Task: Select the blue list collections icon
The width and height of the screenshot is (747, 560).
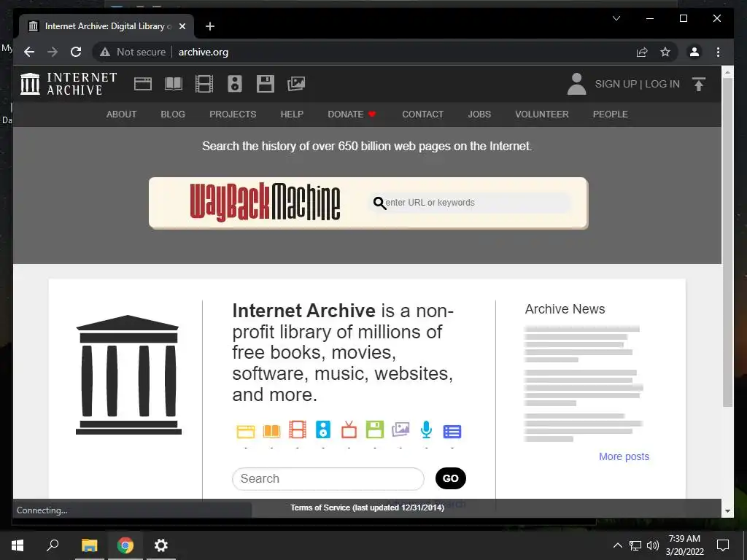Action: (x=452, y=432)
